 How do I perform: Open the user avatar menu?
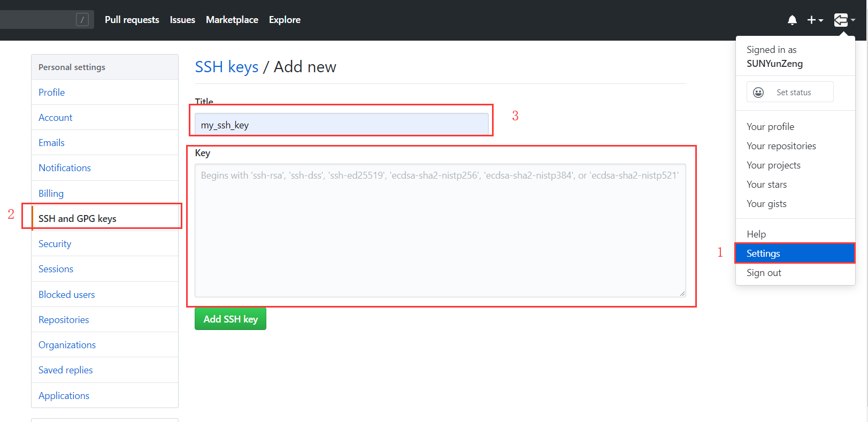pos(844,20)
